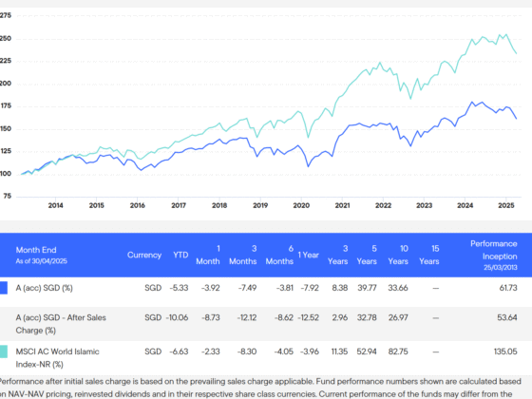Click the after-charge 3 Years value 2.96
The width and height of the screenshot is (532, 399).
(340, 318)
